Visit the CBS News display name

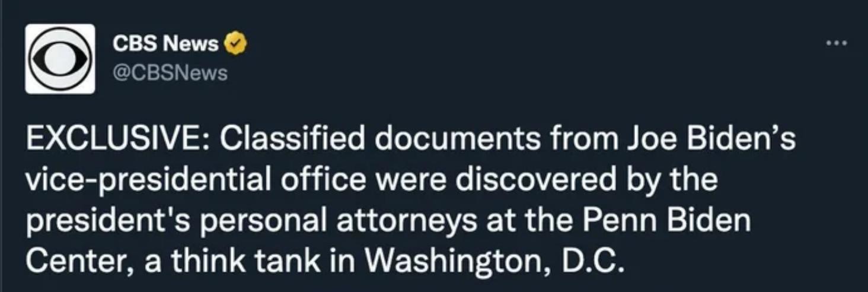pos(166,43)
